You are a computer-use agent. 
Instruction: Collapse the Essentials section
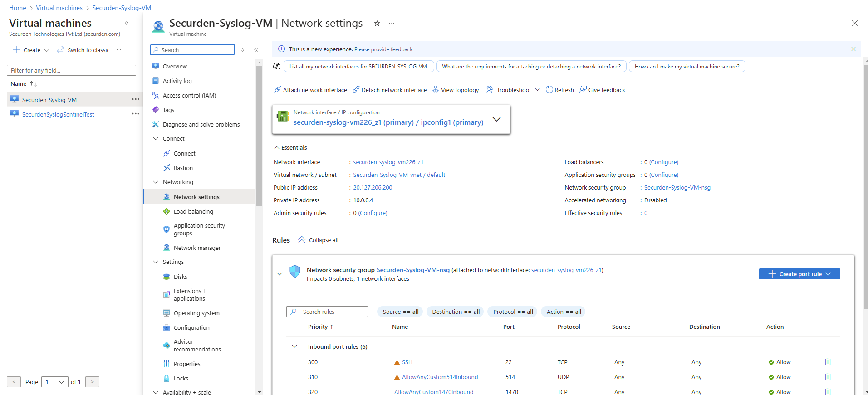point(290,147)
